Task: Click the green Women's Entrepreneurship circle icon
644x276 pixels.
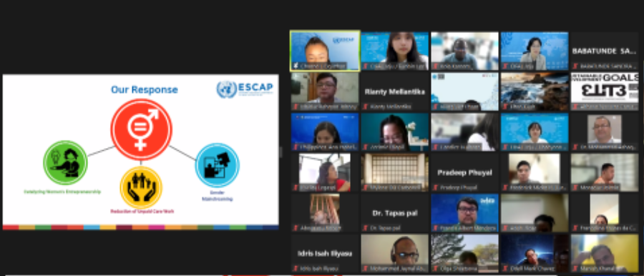Action: point(65,162)
